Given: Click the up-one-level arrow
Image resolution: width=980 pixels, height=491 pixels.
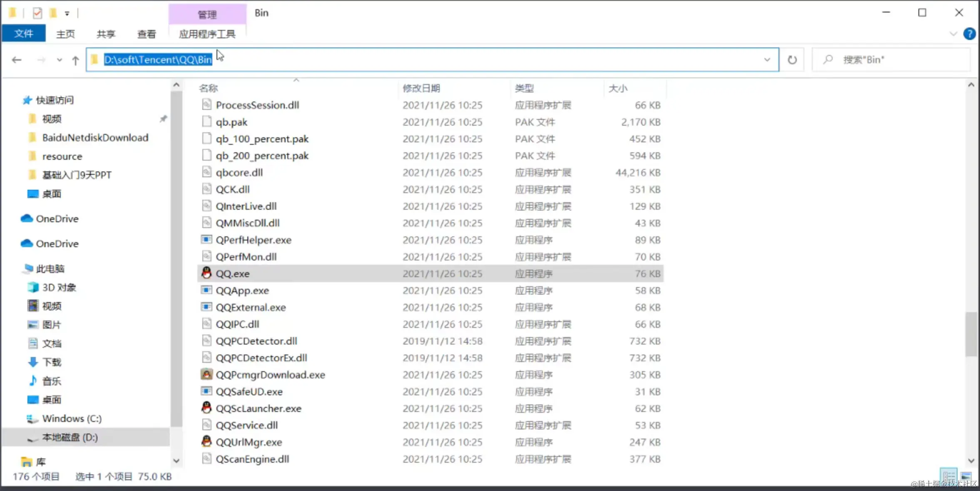Looking at the screenshot, I should 75,60.
